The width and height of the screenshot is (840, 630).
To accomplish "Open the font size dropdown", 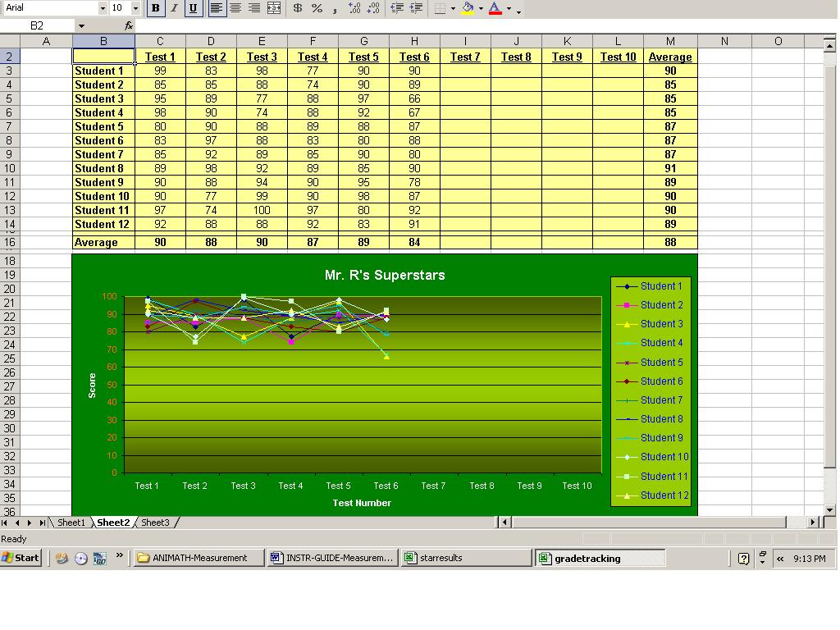I will point(135,8).
